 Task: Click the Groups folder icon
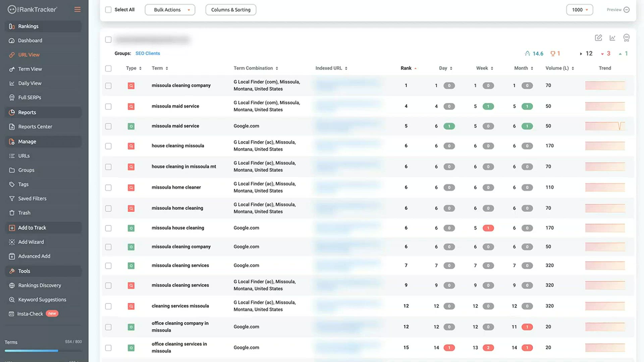pyautogui.click(x=12, y=170)
